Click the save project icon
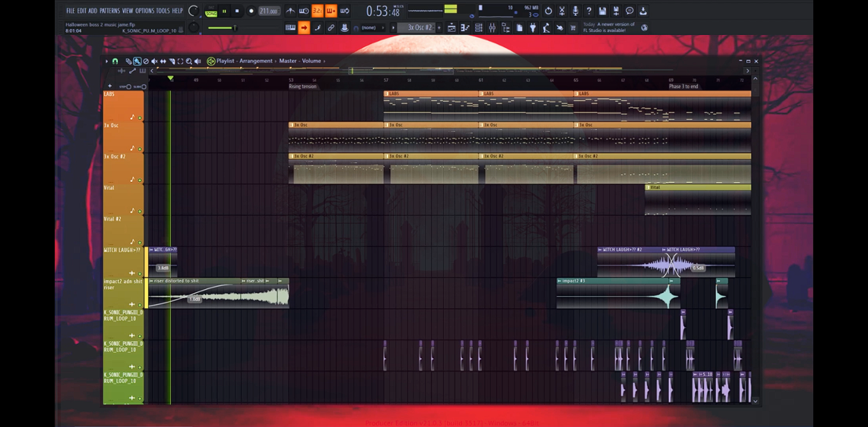The image size is (868, 427). [x=602, y=11]
